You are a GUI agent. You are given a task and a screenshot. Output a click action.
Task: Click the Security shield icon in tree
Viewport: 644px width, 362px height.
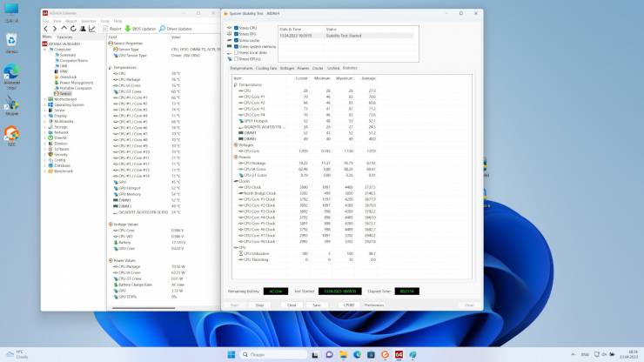pyautogui.click(x=50, y=155)
